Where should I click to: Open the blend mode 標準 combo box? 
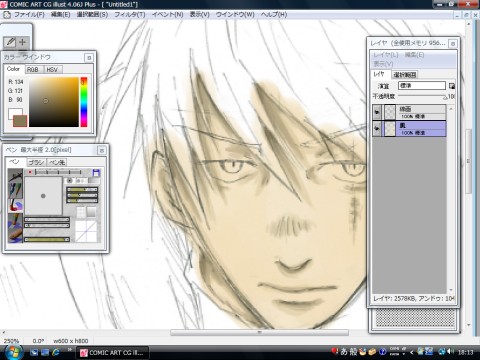[422, 86]
